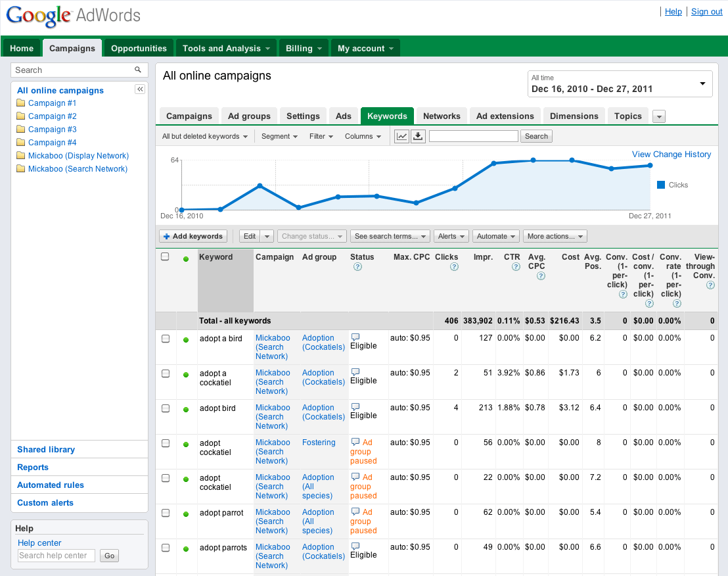Viewport: 728px width, 576px height.
Task: Check the box for adopt parrots
Action: pos(166,548)
